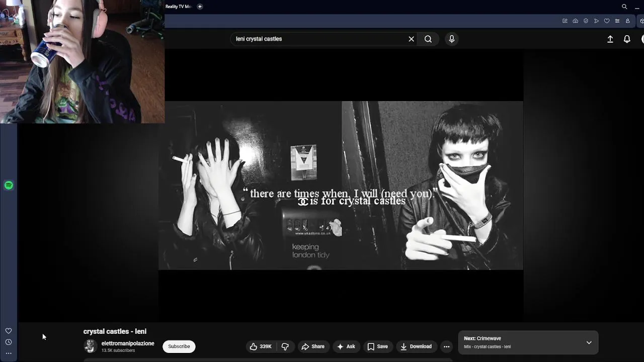Click the crystal castles - leni video player
Viewport: 644px width, 362px height.
tap(341, 185)
